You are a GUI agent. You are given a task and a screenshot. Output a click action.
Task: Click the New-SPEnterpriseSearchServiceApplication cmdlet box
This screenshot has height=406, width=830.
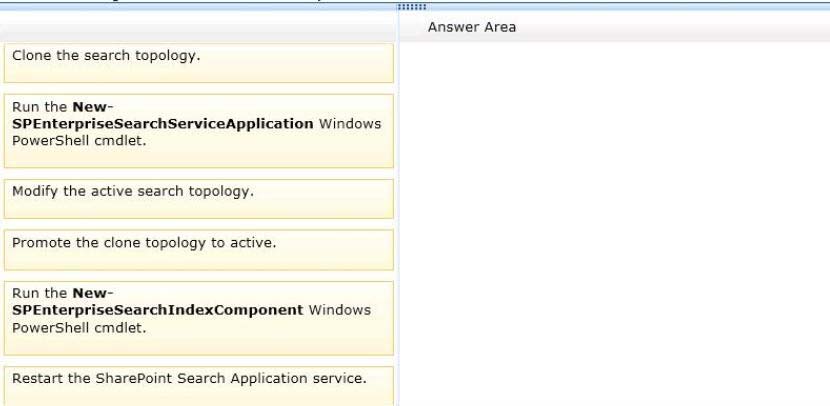coord(198,131)
